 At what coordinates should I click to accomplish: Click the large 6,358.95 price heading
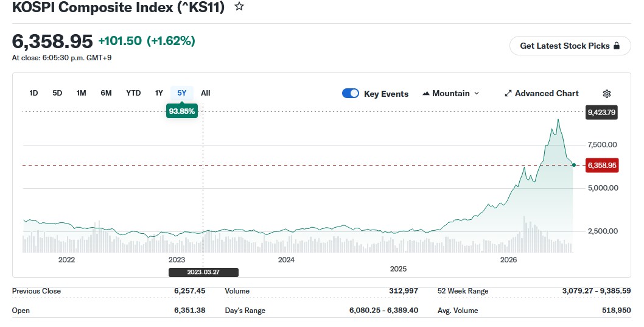pyautogui.click(x=52, y=41)
